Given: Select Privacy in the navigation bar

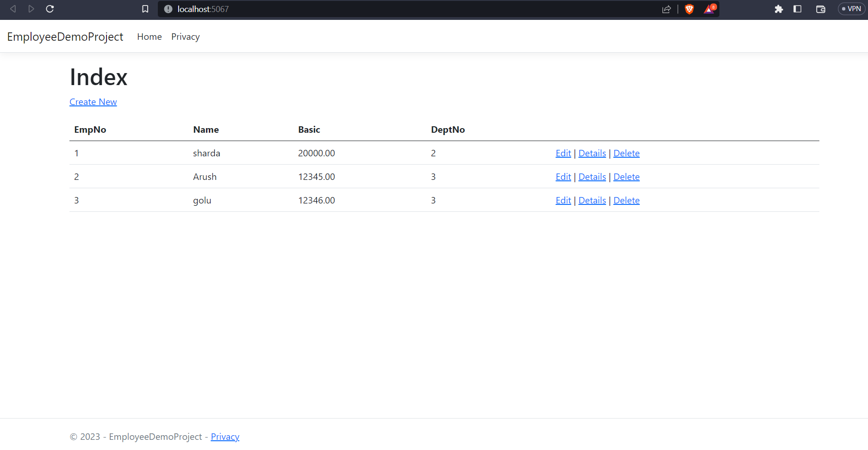Looking at the screenshot, I should point(185,37).
